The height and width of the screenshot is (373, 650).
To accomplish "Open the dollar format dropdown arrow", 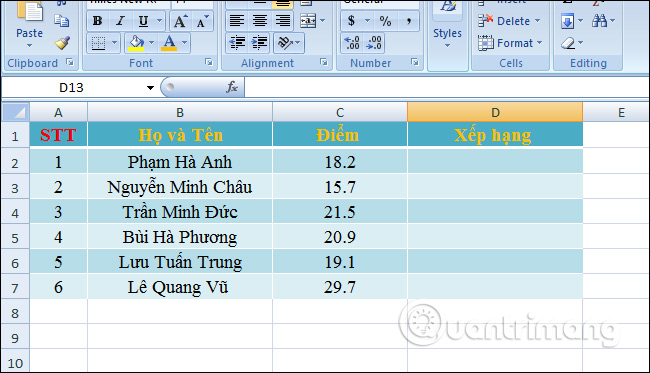I will (x=367, y=21).
